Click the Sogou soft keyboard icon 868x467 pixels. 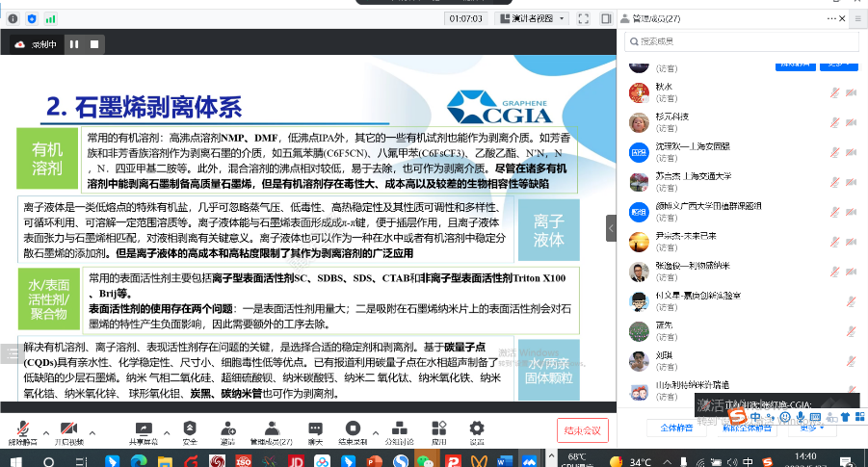pyautogui.click(x=815, y=417)
